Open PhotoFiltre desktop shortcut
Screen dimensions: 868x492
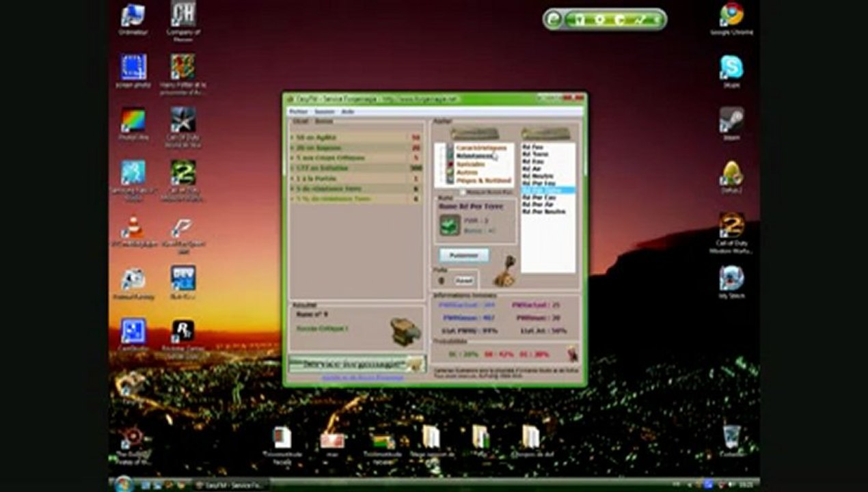(133, 124)
